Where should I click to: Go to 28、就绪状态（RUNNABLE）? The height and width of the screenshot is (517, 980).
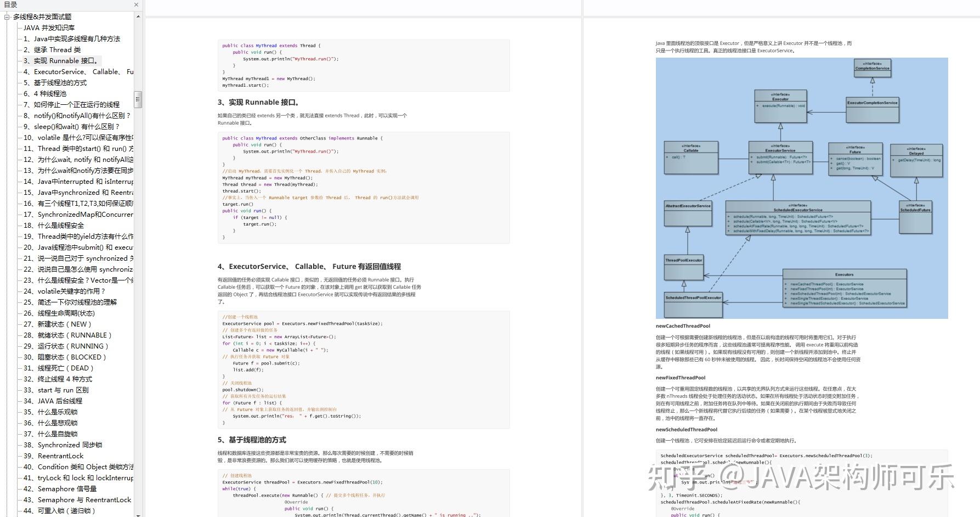coord(67,335)
